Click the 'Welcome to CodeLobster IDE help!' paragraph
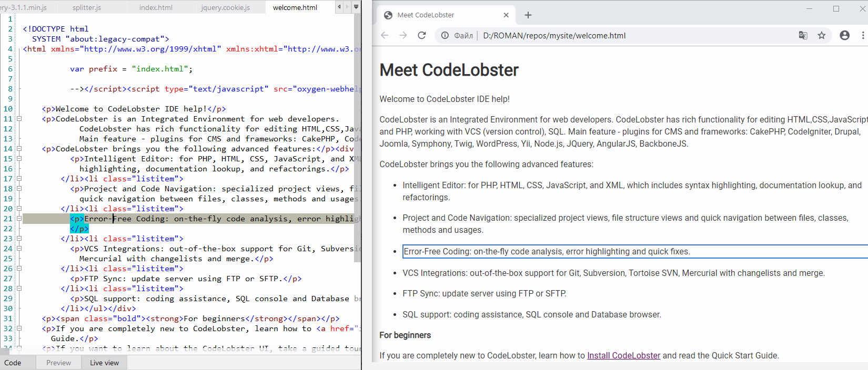This screenshot has height=370, width=868. click(445, 99)
